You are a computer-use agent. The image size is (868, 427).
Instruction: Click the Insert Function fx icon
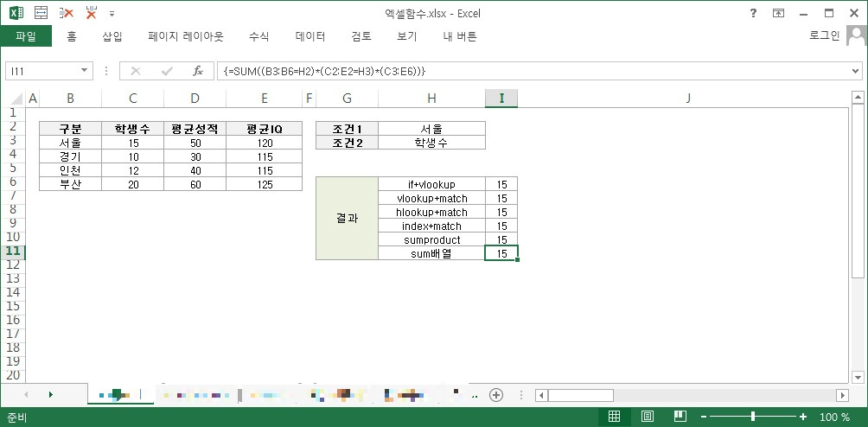pos(198,71)
